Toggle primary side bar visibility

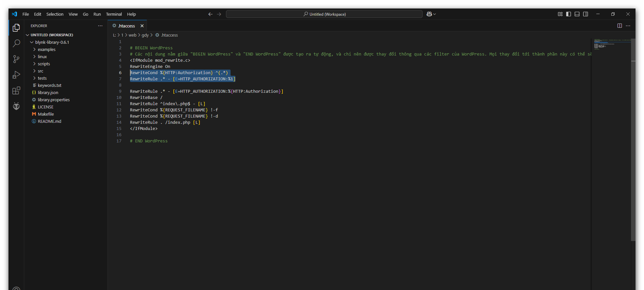569,14
